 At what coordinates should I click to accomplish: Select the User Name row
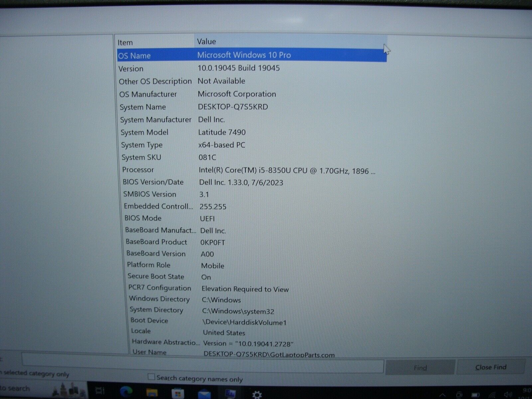point(260,353)
